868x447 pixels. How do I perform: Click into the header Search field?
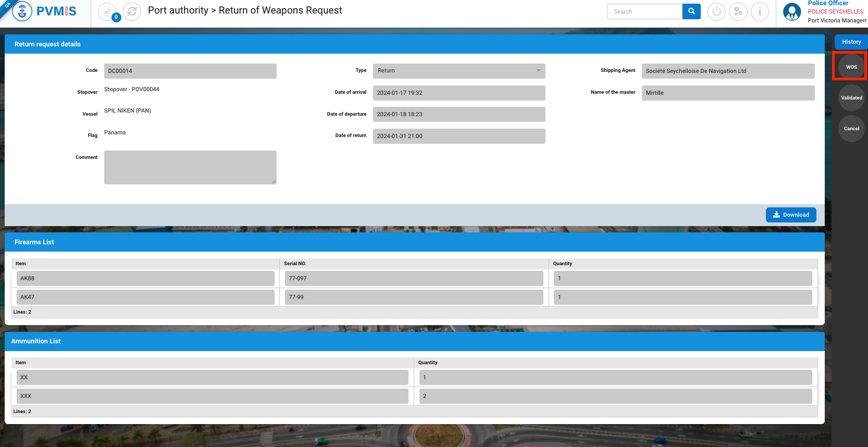(644, 11)
